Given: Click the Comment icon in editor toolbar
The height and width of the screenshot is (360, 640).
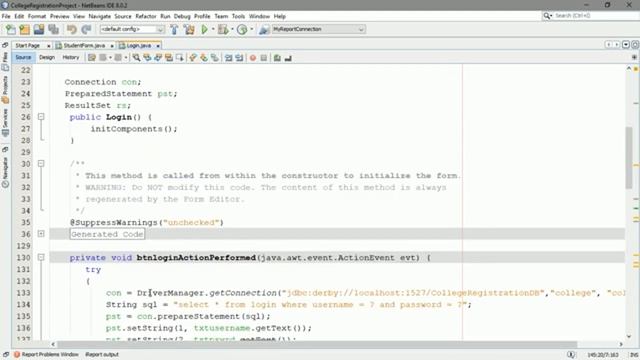Looking at the screenshot, I should point(277,58).
